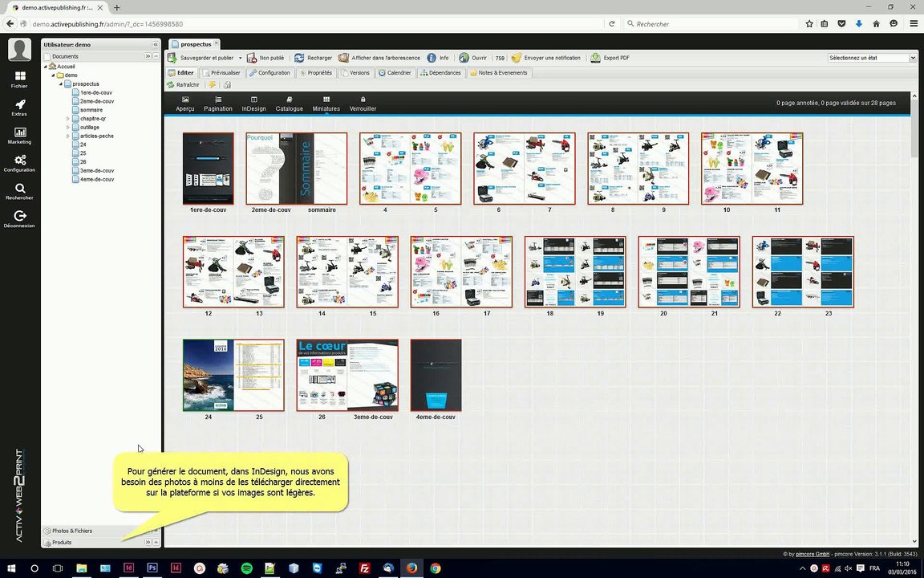Expand the chapitre-qr tree node
The width and height of the screenshot is (924, 578).
67,119
